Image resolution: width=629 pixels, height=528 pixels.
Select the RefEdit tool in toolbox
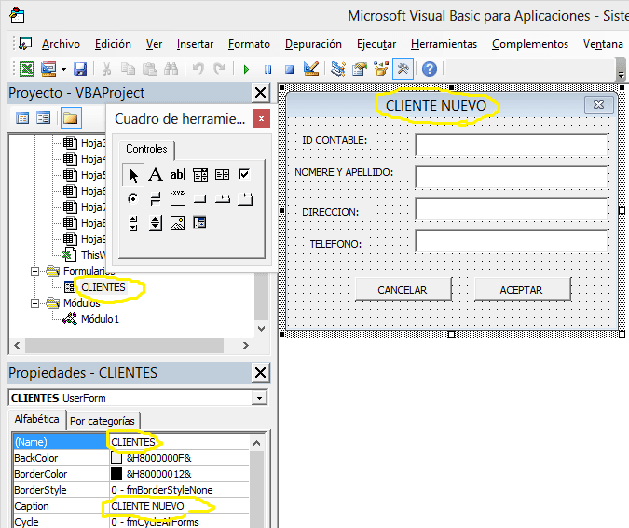pos(200,222)
